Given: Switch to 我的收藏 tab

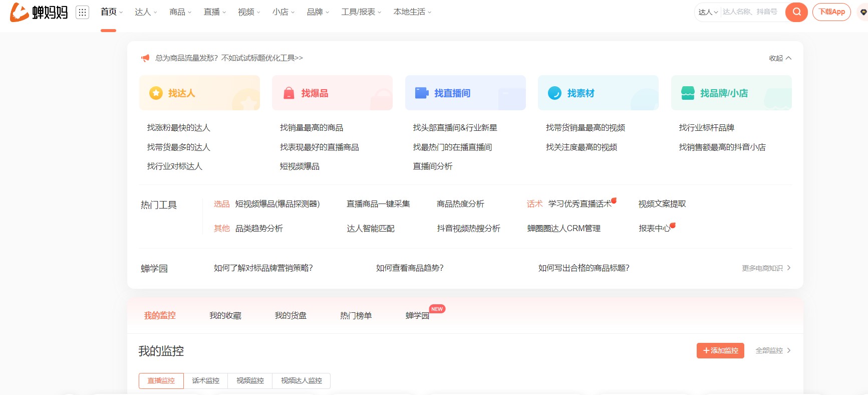Looking at the screenshot, I should click(225, 315).
